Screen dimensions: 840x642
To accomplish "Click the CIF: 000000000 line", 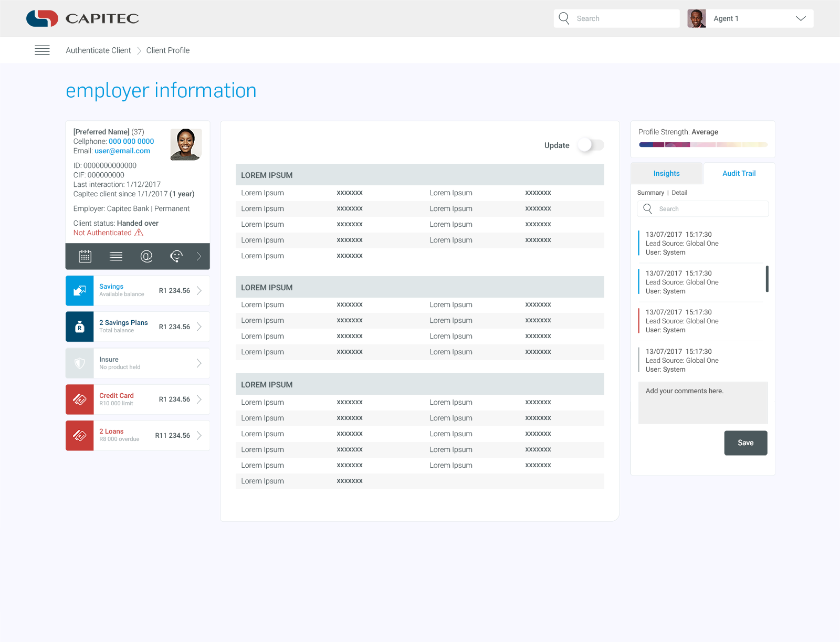I will point(99,175).
